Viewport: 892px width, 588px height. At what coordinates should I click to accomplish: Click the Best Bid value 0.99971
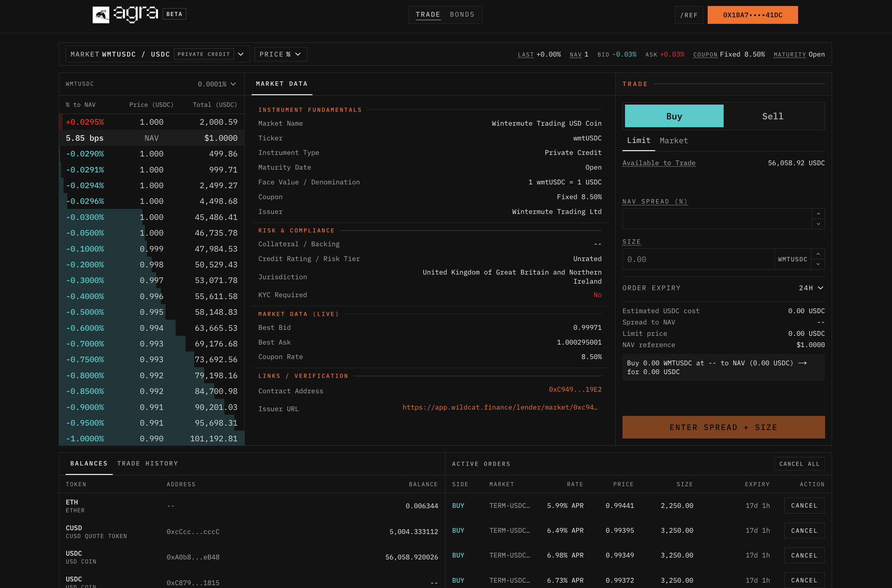(x=587, y=327)
